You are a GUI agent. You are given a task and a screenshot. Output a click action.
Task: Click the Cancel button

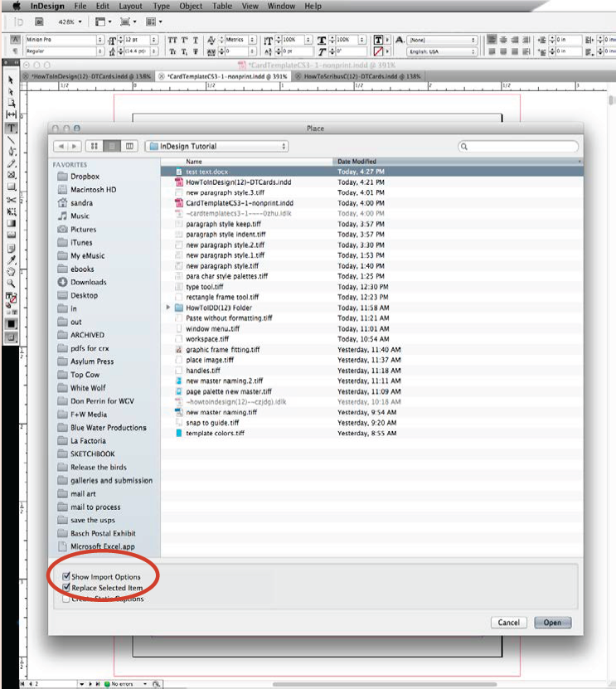click(508, 623)
